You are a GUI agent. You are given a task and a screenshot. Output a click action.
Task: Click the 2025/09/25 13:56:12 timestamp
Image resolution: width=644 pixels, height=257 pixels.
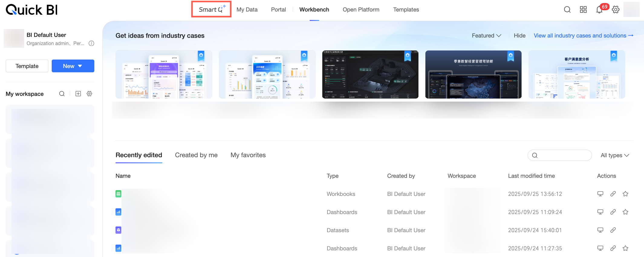click(535, 194)
